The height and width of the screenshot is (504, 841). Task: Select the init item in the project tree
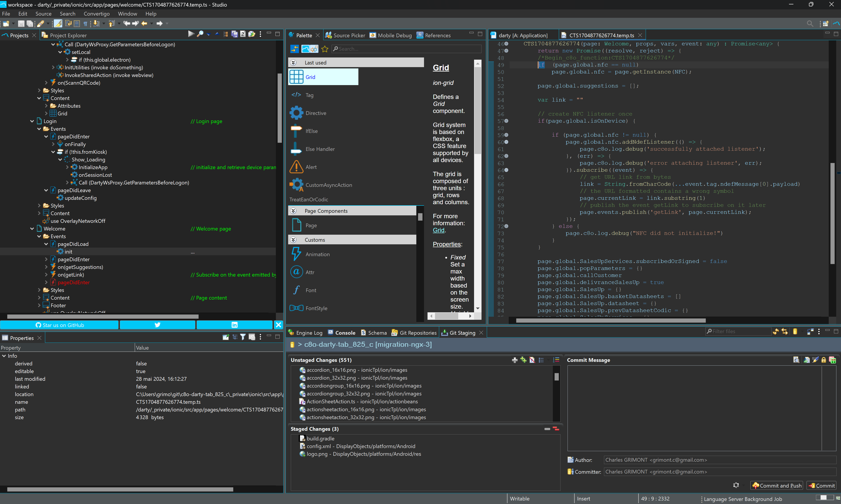[x=68, y=252]
